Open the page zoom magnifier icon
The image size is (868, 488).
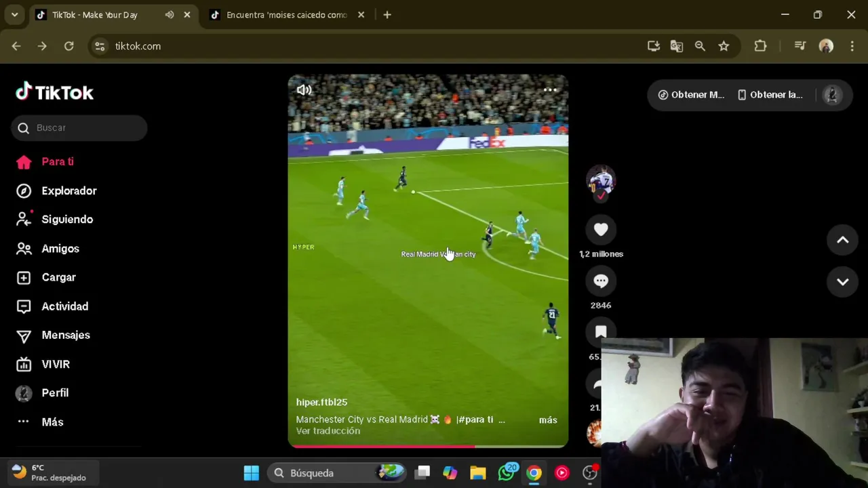click(700, 46)
